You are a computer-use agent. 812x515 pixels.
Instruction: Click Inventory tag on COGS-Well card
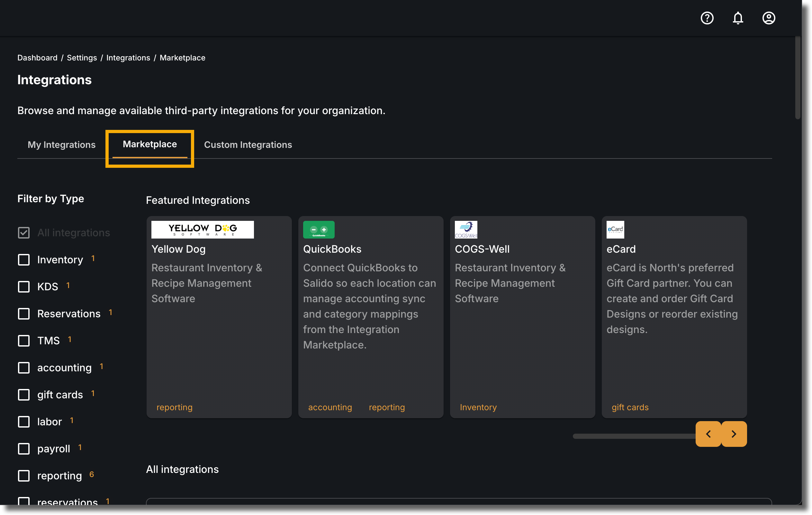[478, 407]
